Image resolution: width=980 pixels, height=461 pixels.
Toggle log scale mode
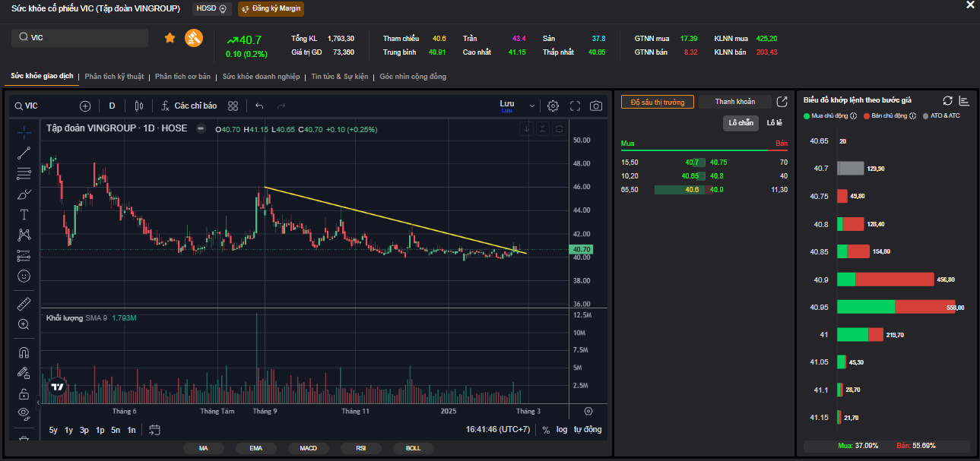562,430
